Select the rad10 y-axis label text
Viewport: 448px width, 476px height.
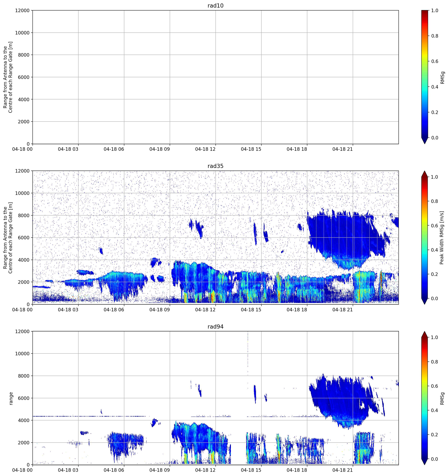click(x=8, y=77)
